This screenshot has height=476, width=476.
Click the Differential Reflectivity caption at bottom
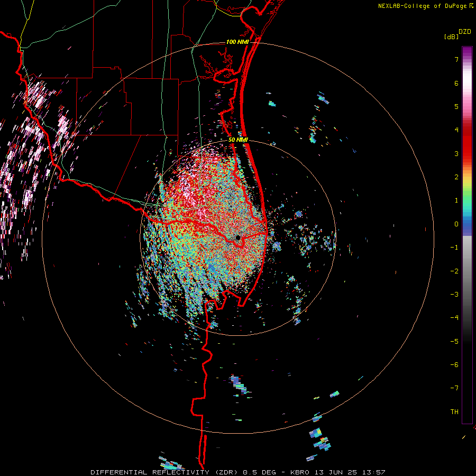(x=238, y=472)
